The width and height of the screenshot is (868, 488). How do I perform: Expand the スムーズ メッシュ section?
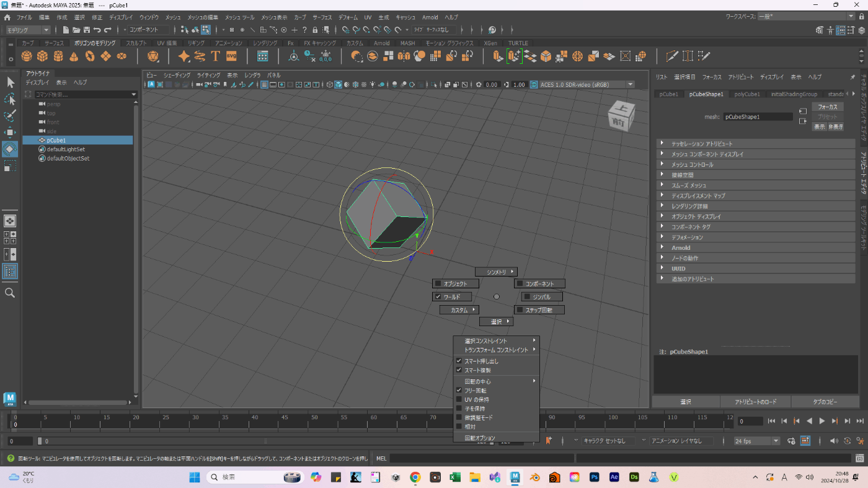756,185
